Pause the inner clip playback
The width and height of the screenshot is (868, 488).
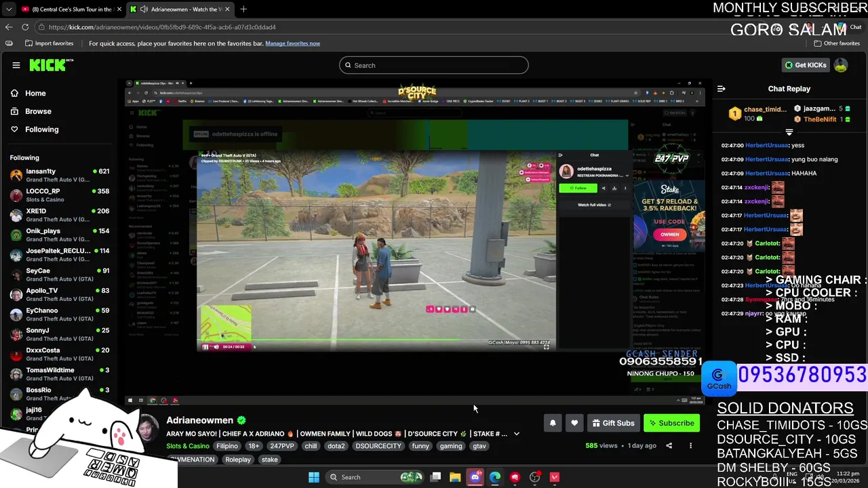(x=205, y=346)
